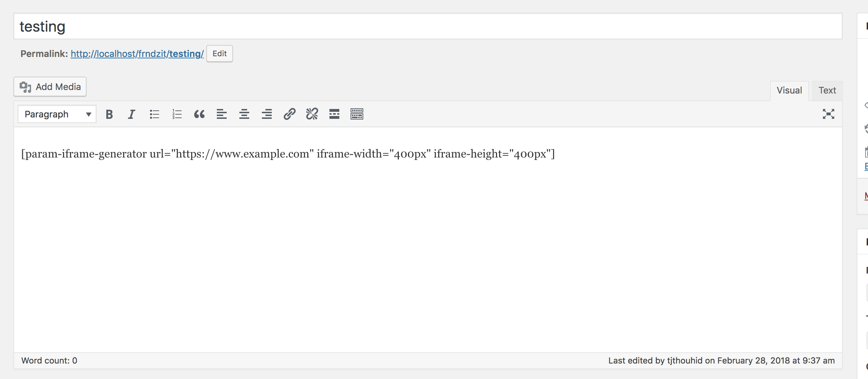The height and width of the screenshot is (379, 868).
Task: Apply blockquote formatting
Action: pos(199,114)
